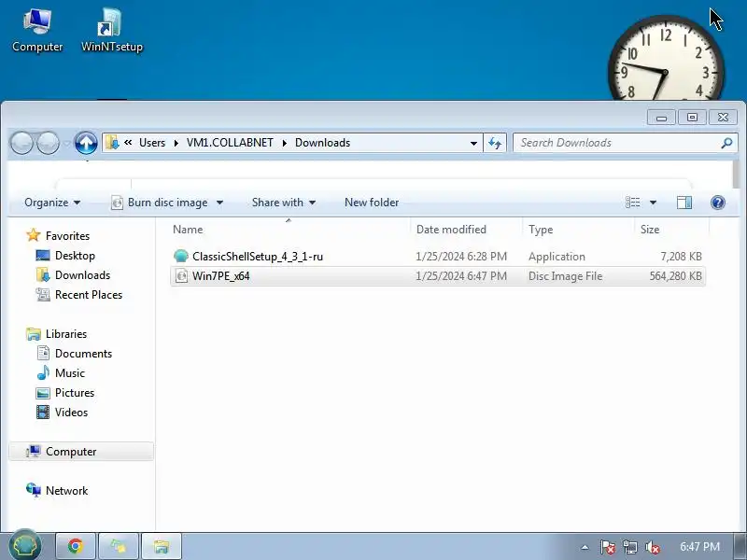Show hidden tray icons arrow

[x=585, y=547]
